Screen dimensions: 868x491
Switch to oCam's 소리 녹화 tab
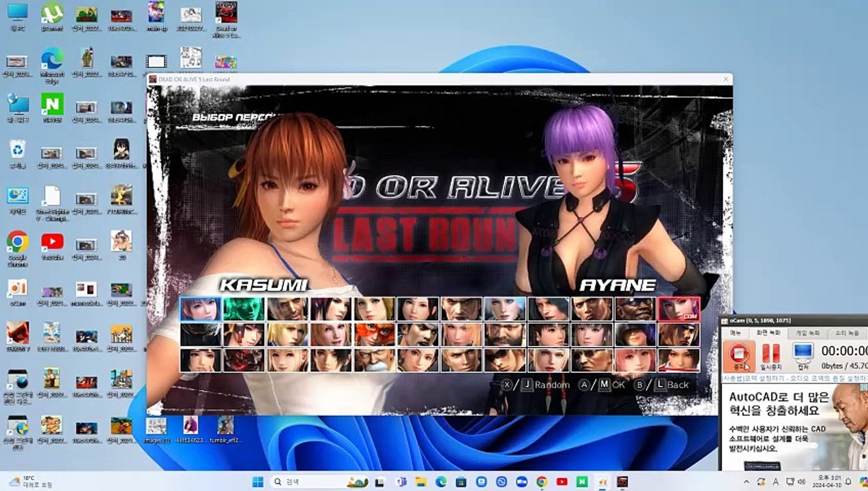(847, 333)
